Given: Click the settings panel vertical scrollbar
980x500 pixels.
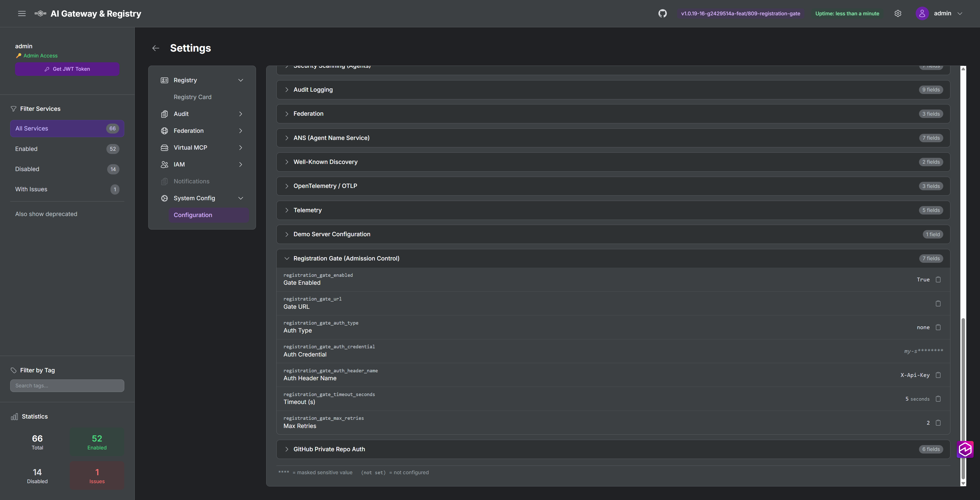Looking at the screenshot, I should point(963,399).
